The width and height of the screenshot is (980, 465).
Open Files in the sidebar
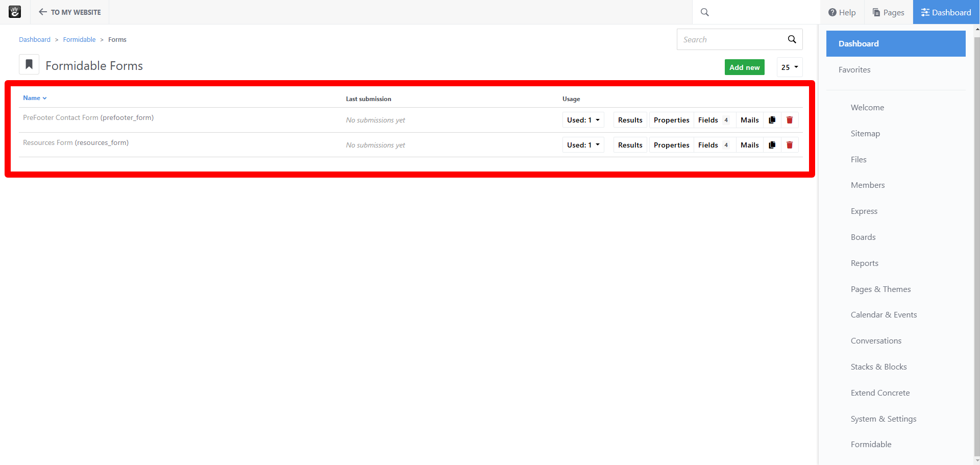click(x=859, y=159)
